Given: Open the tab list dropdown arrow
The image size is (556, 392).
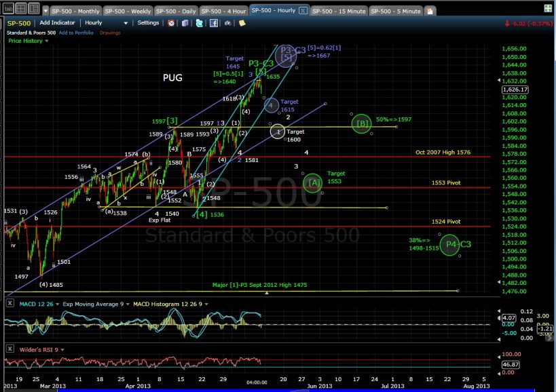Looking at the screenshot, I should 45,11.
